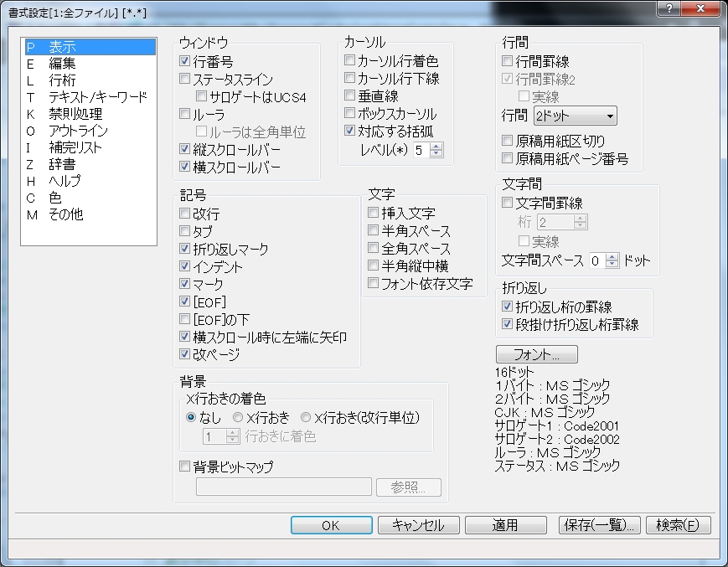
Task: Click the help question mark title button
Action: tap(668, 8)
